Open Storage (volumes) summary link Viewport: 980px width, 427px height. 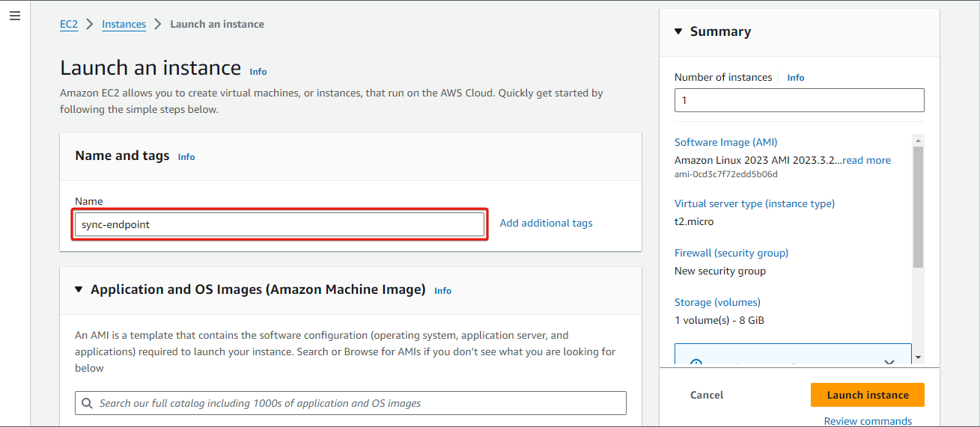[x=717, y=302]
